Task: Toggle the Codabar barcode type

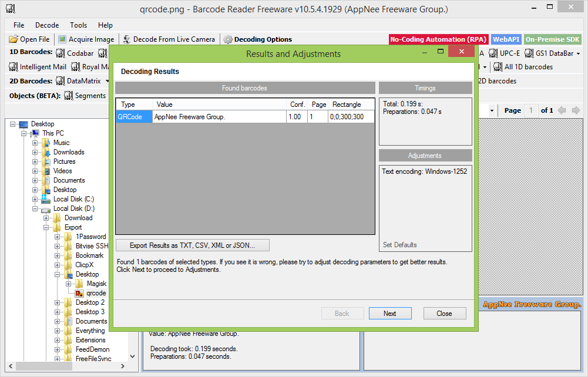Action: click(75, 53)
